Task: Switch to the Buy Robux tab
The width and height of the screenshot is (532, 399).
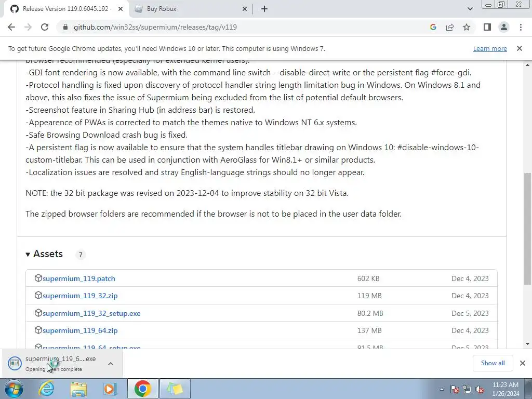Action: coord(191,9)
